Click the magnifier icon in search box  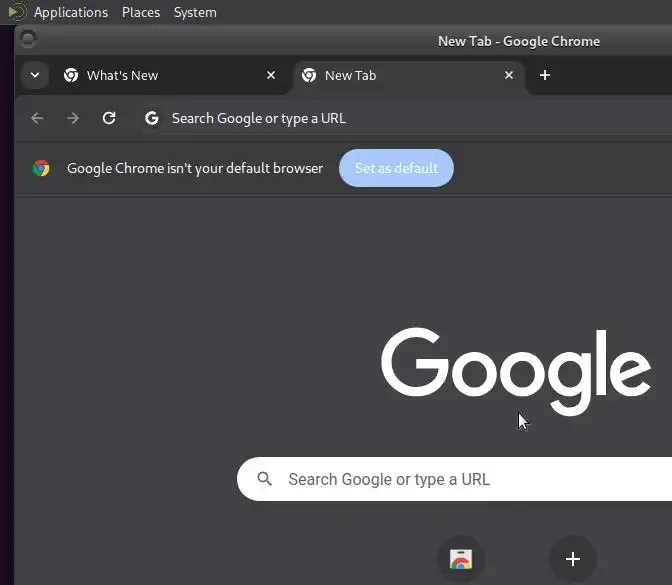[264, 479]
